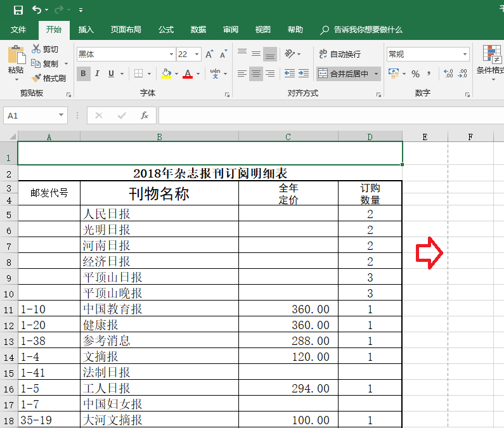
Task: Open Merge & Center dropdown arrow
Action: click(x=376, y=74)
